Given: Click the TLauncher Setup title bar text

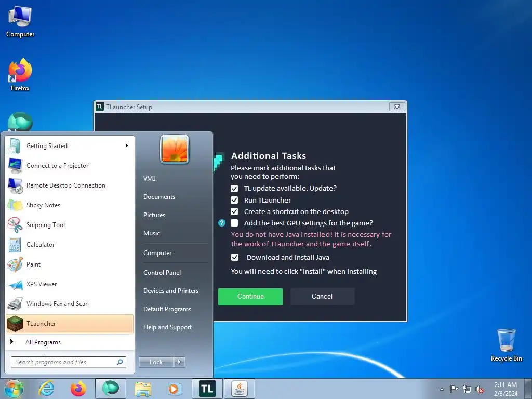Looking at the screenshot, I should [129, 107].
